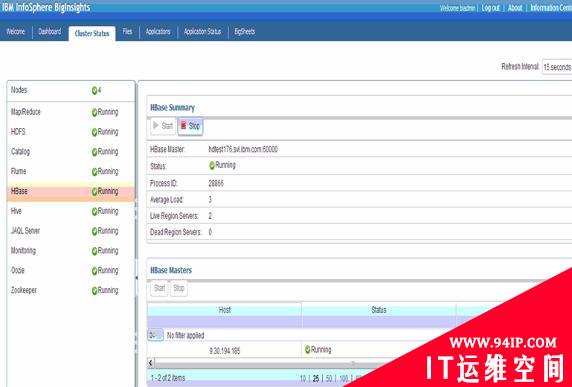The width and height of the screenshot is (572, 387).
Task: Click Running status icon in masters table
Action: [308, 350]
